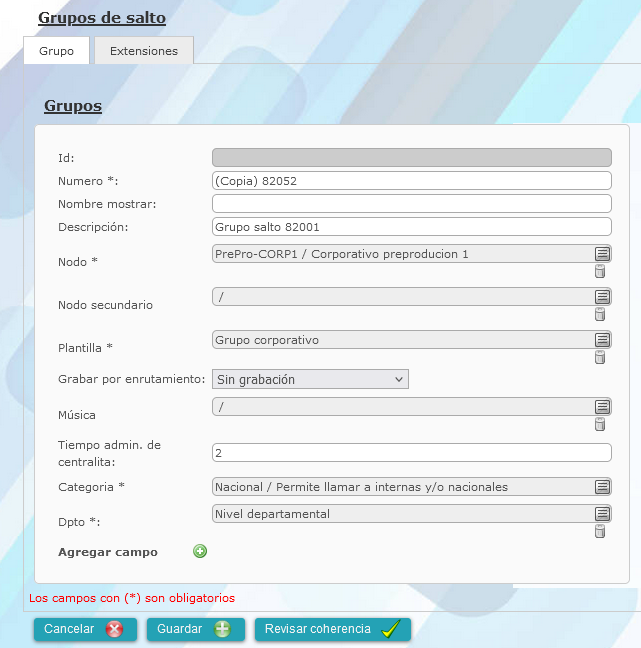641x648 pixels.
Task: Clear Nodo secundario with trash icon
Action: pos(600,314)
